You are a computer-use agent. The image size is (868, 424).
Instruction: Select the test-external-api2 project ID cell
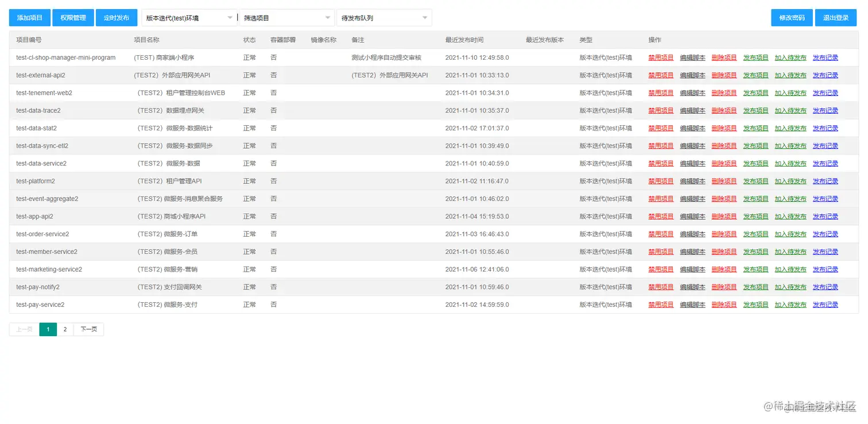(41, 75)
